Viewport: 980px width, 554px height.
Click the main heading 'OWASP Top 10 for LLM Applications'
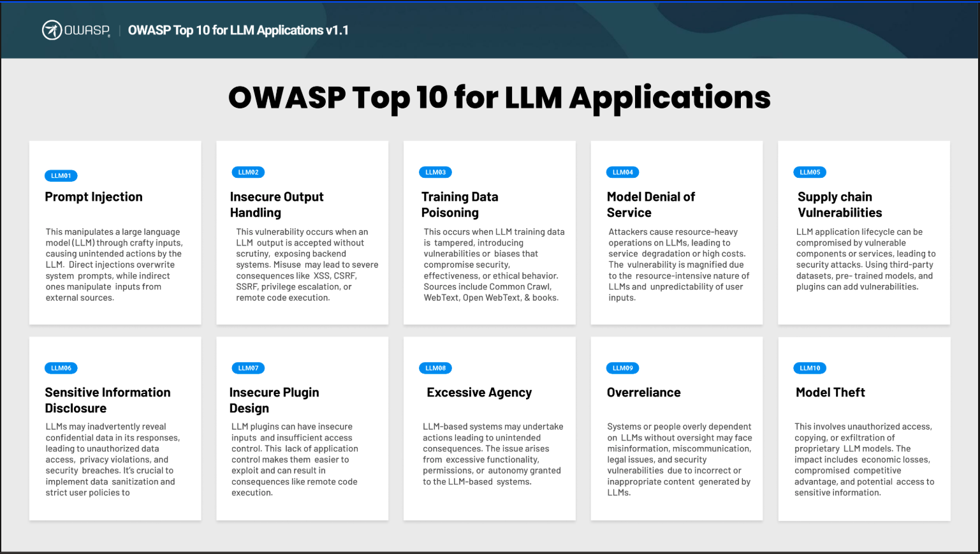(x=499, y=98)
